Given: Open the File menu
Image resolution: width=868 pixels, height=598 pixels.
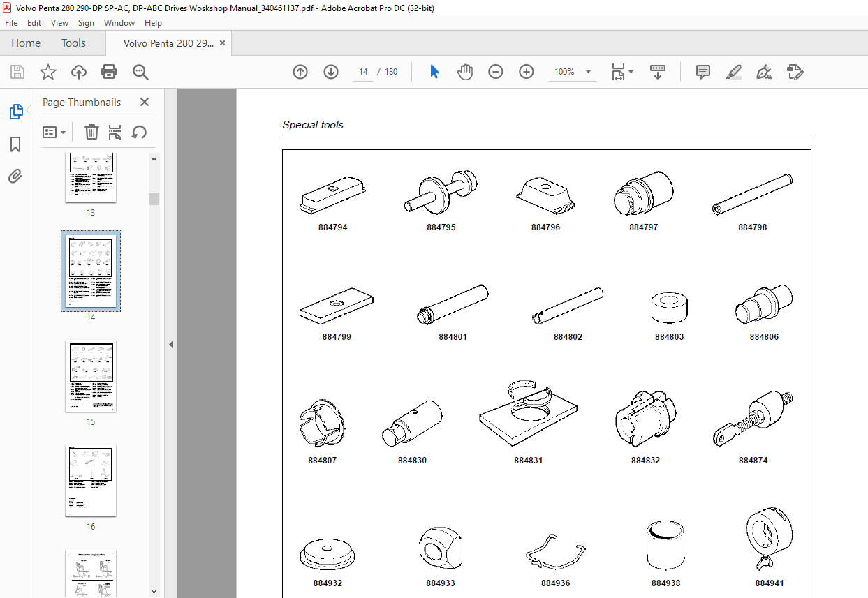Looking at the screenshot, I should pos(11,23).
